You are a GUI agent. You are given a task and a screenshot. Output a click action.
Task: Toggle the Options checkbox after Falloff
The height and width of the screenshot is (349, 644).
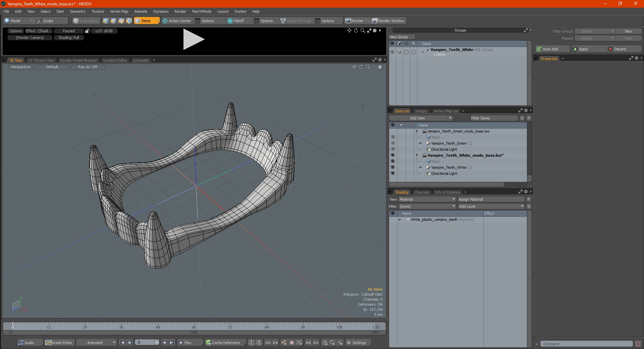257,21
